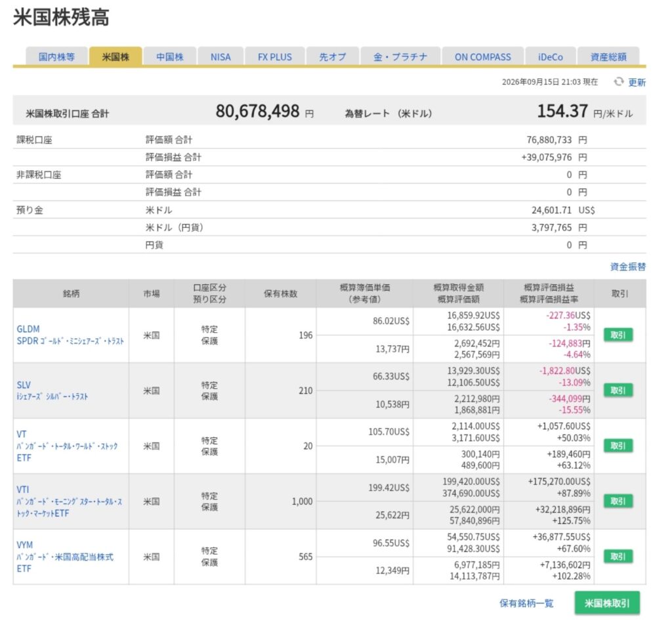Screen dimensions: 672x621
Task: Click 取引 button in SLV row
Action: [618, 390]
